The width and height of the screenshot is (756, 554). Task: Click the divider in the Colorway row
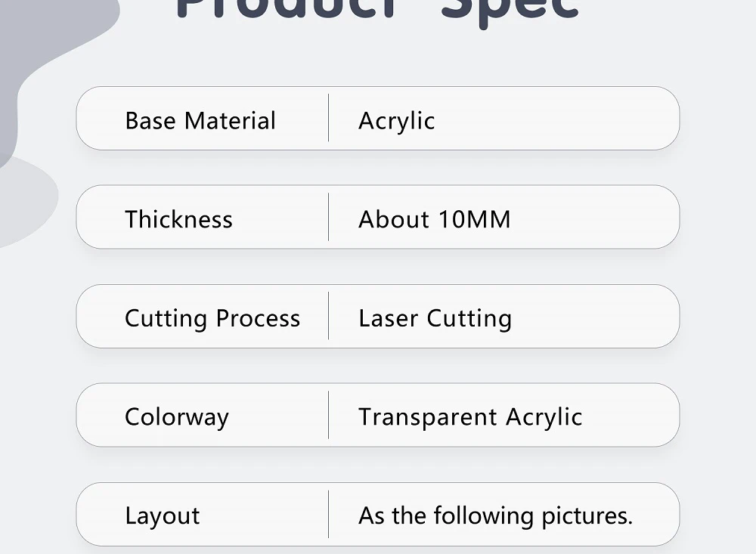[x=329, y=416]
